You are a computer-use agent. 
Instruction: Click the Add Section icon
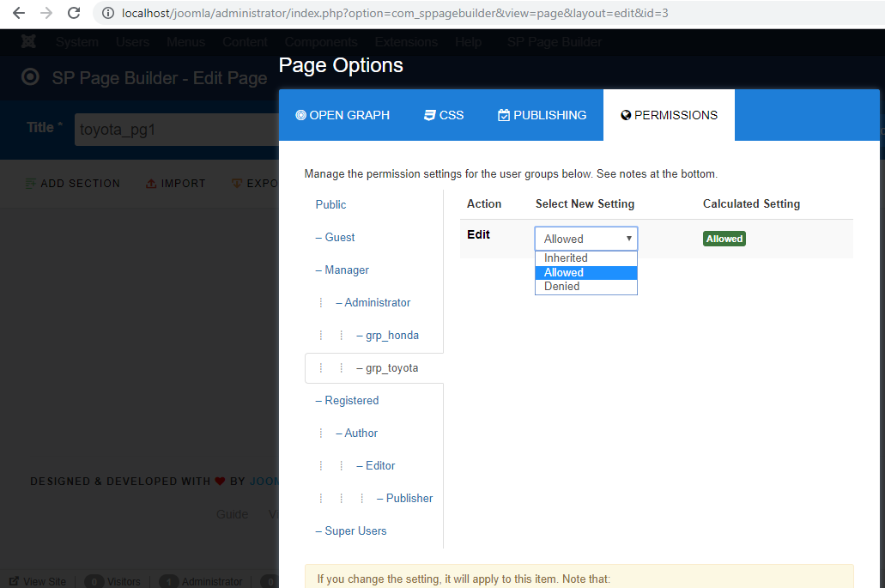(x=31, y=184)
